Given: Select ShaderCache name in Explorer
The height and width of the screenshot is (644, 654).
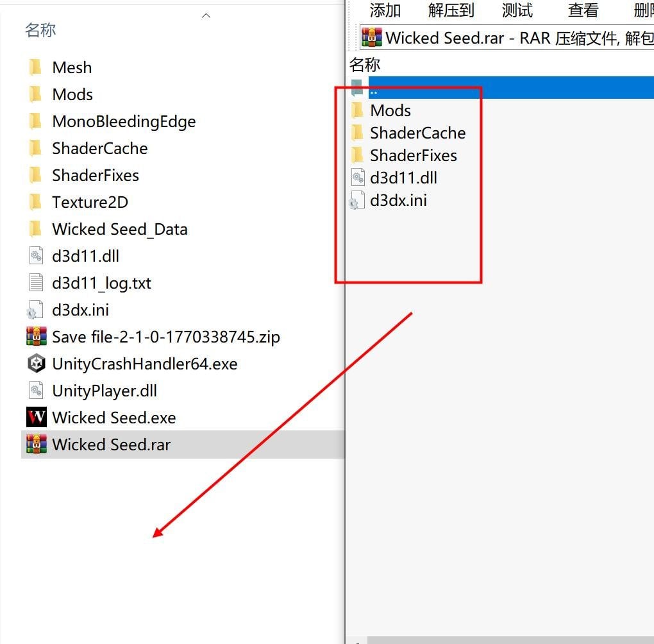Looking at the screenshot, I should (99, 148).
